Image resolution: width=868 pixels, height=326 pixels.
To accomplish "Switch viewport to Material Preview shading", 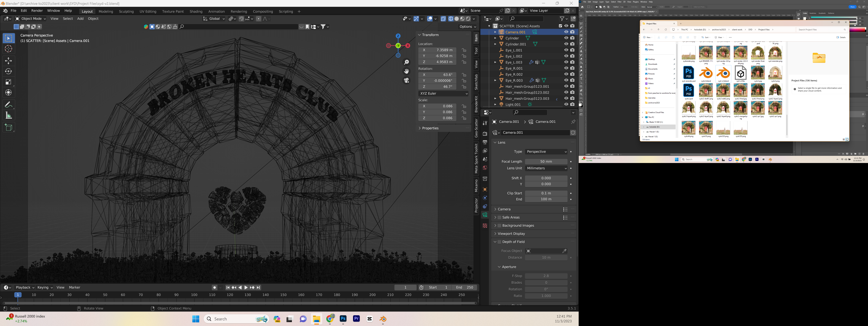I will point(462,19).
